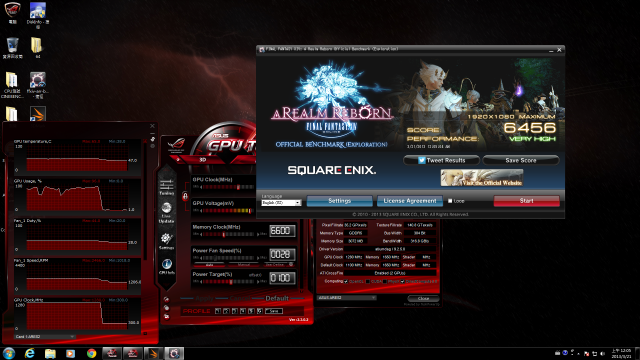This screenshot has width=640, height=360.
Task: Click Default in GPU Tweak
Action: click(277, 298)
